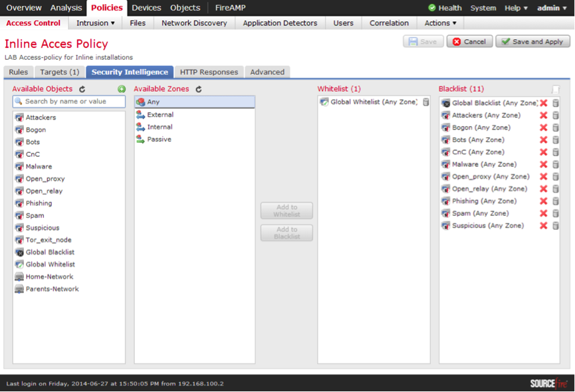Image resolution: width=575 pixels, height=392 pixels.
Task: Select Phishing in Available Objects list
Action: (69, 203)
